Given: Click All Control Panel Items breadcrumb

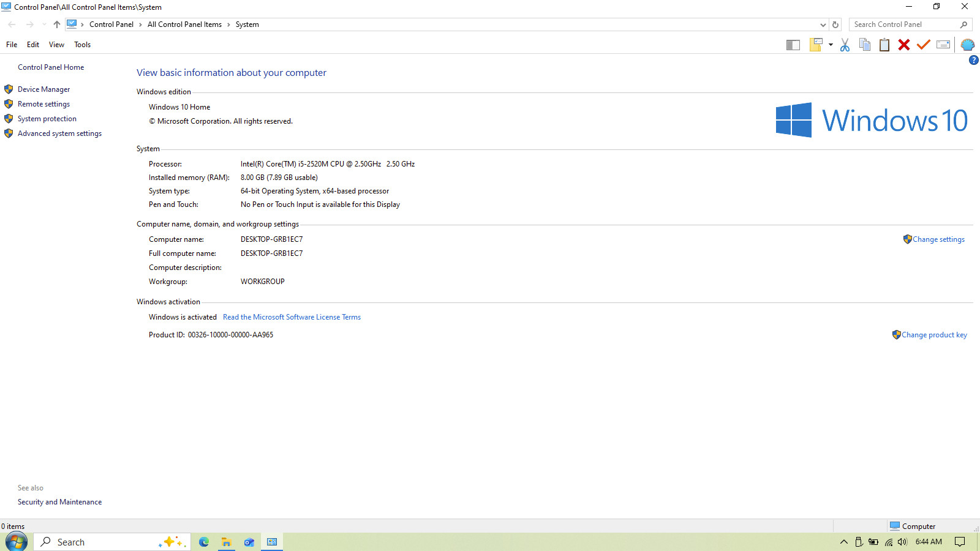Looking at the screenshot, I should tap(184, 24).
